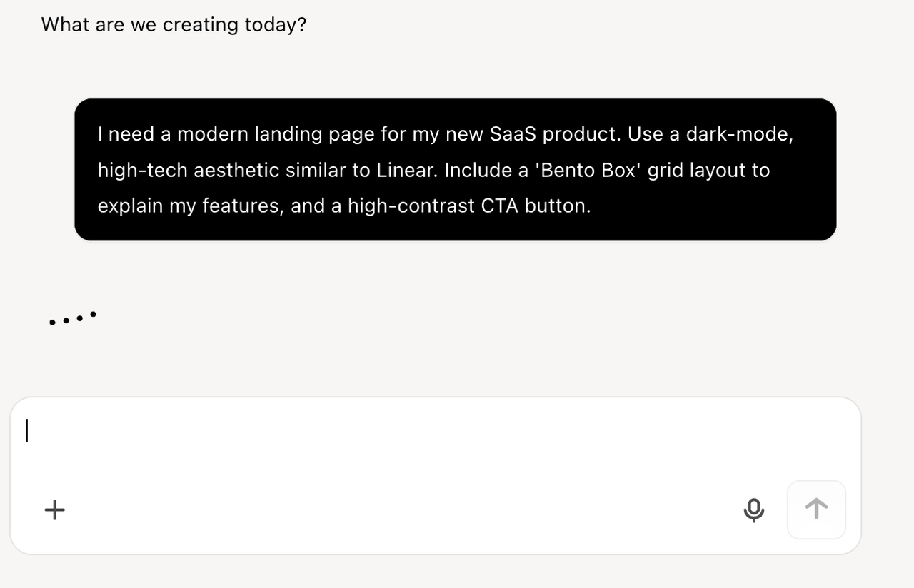This screenshot has height=588, width=914.
Task: Click the word "features" in the message
Action: (243, 206)
